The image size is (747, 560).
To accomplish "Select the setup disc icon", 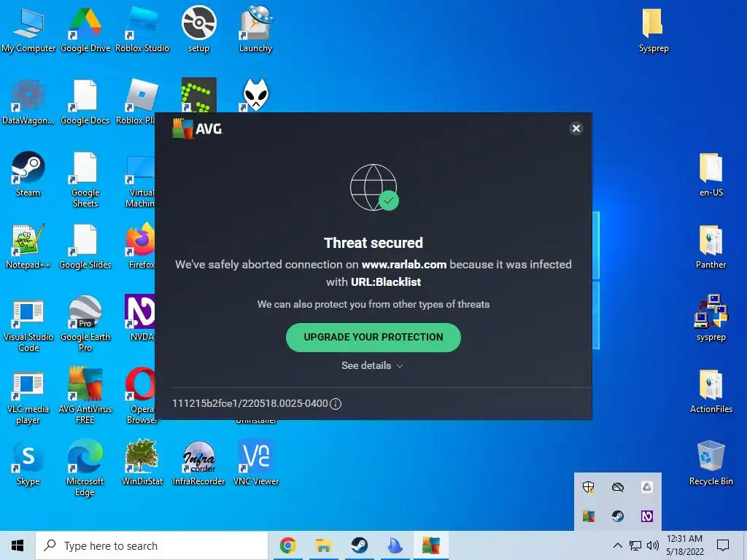I will [x=198, y=29].
